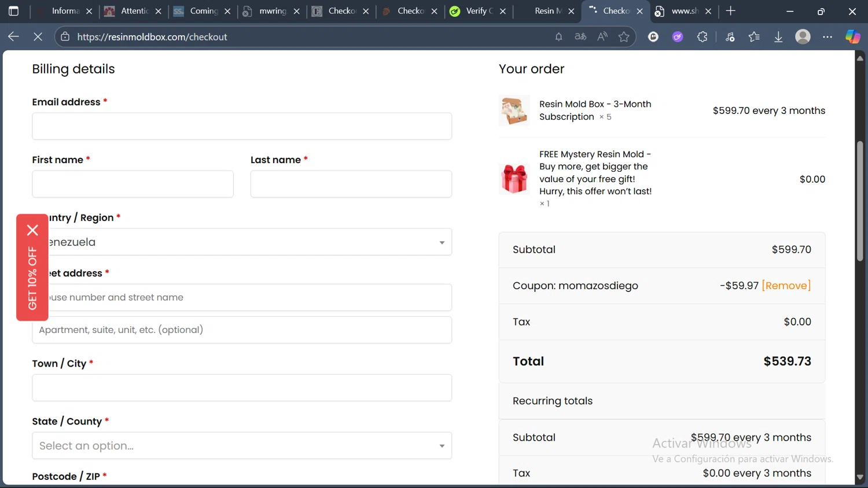
Task: Open the downloads icon
Action: pyautogui.click(x=778, y=36)
